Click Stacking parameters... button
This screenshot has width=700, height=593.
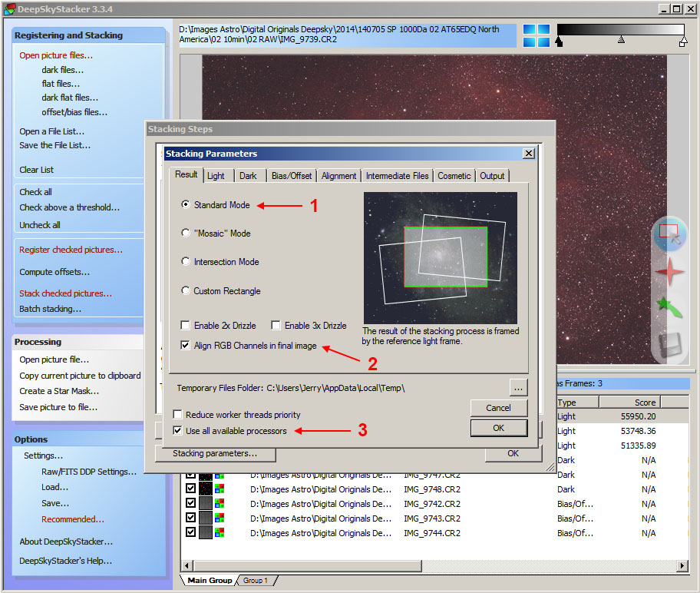tap(215, 453)
